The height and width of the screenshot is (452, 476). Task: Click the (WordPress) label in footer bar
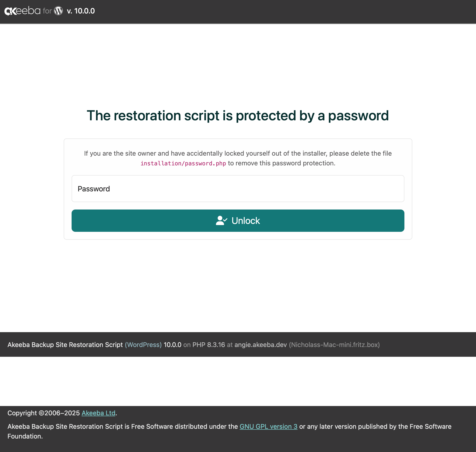pyautogui.click(x=143, y=345)
